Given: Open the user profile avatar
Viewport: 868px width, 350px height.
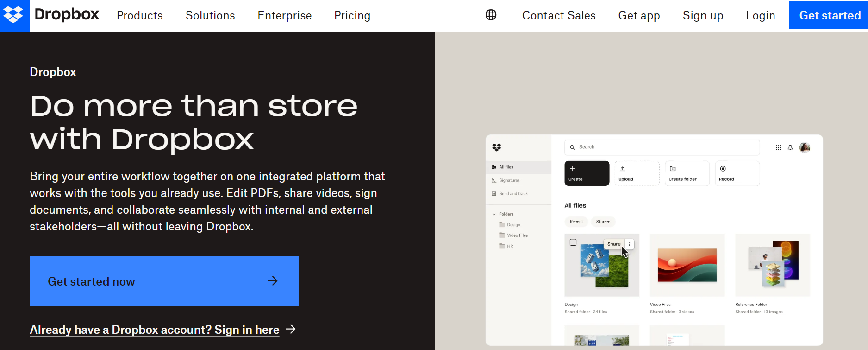Looking at the screenshot, I should coord(805,147).
